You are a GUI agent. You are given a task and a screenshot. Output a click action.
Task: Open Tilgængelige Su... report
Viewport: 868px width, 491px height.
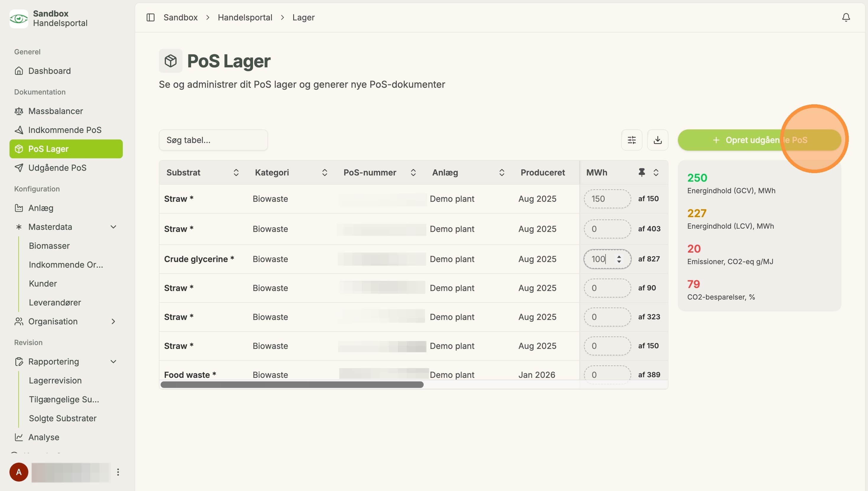tap(64, 399)
